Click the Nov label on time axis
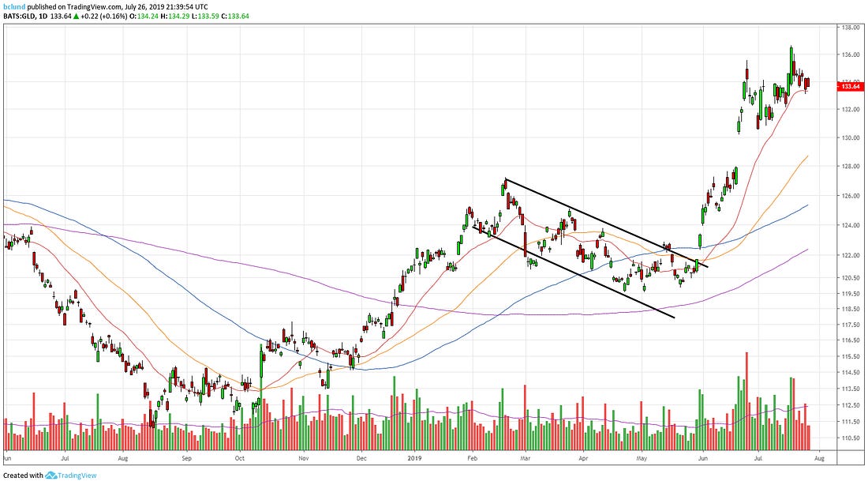 (x=304, y=457)
